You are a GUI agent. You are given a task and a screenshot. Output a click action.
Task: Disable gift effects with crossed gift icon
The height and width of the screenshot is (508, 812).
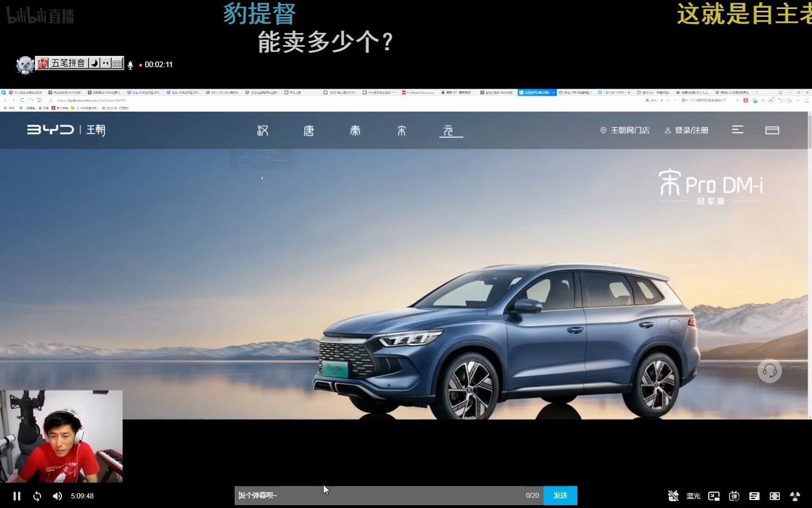pyautogui.click(x=673, y=496)
